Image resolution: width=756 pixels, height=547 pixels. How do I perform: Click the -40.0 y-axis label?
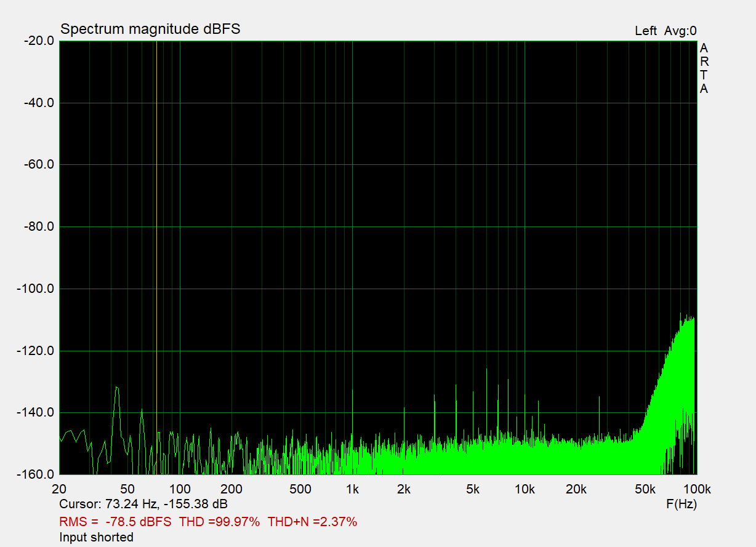tap(39, 103)
